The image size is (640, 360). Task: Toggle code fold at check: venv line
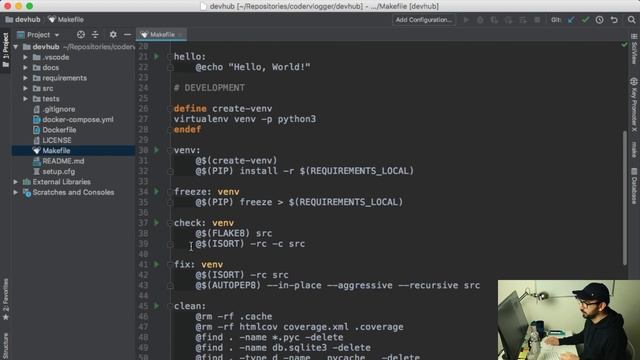(170, 223)
